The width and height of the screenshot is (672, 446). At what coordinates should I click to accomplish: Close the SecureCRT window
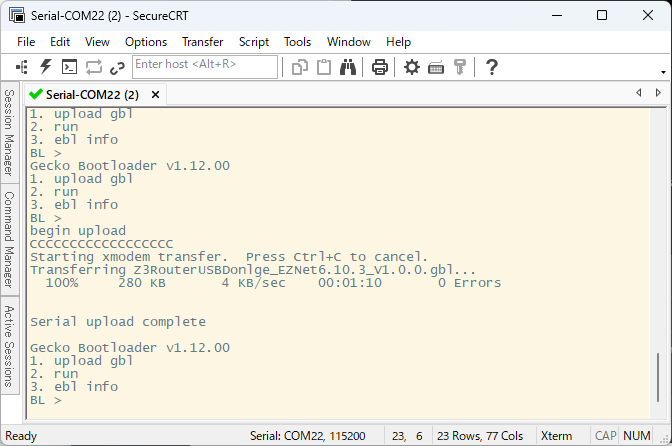[648, 15]
